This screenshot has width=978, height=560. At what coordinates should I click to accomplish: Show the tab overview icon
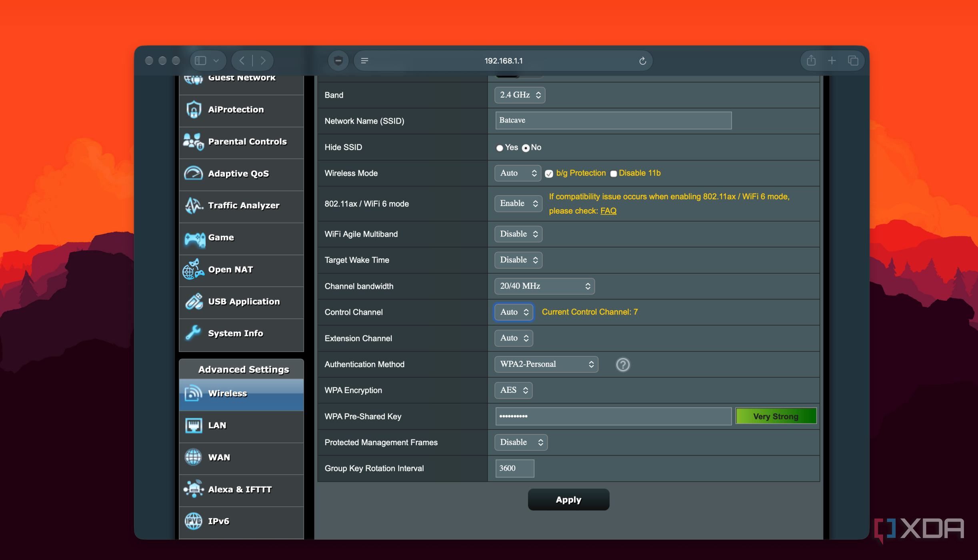(x=853, y=60)
